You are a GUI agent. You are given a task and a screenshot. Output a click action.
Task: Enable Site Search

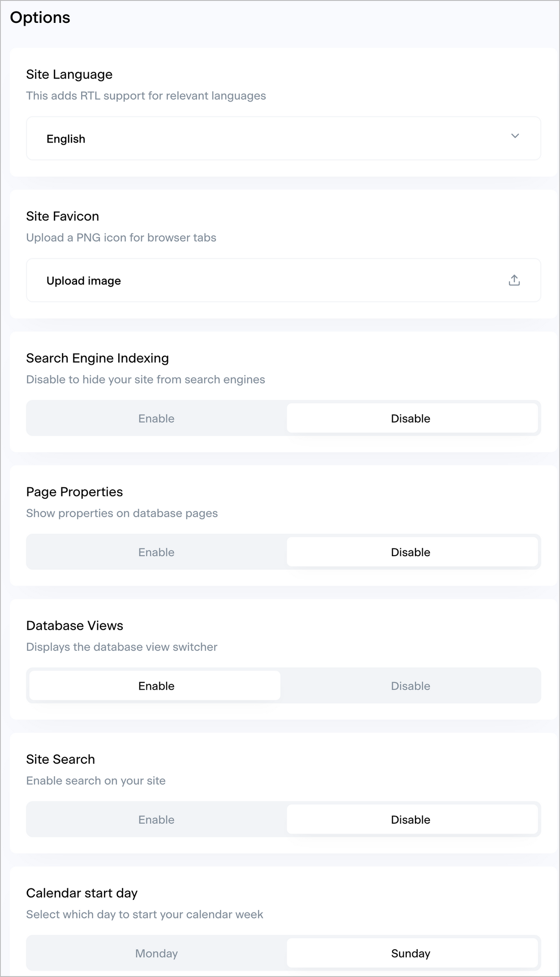156,819
